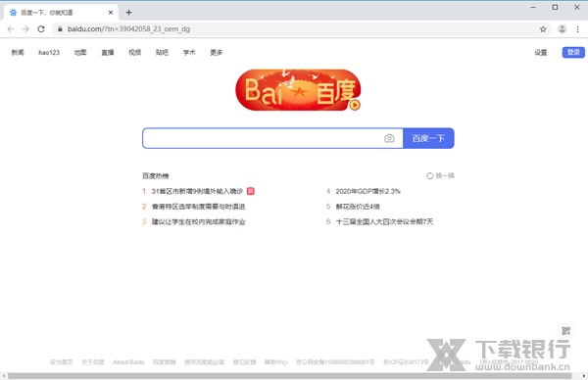Open the 直播 navigation link

click(108, 53)
